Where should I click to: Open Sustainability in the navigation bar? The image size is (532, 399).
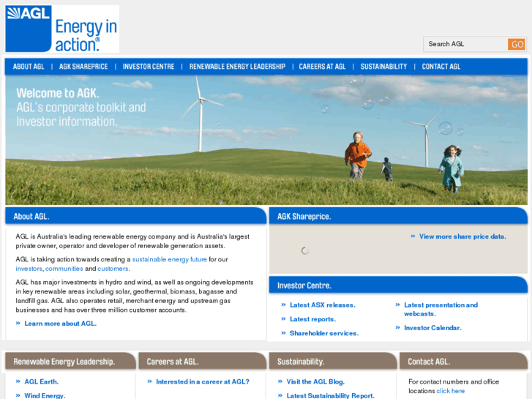pos(383,67)
